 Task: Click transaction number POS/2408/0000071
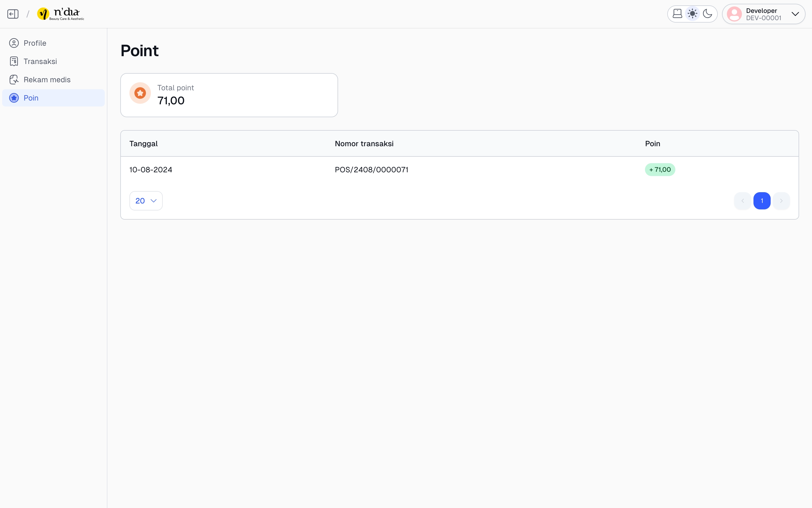pos(371,170)
